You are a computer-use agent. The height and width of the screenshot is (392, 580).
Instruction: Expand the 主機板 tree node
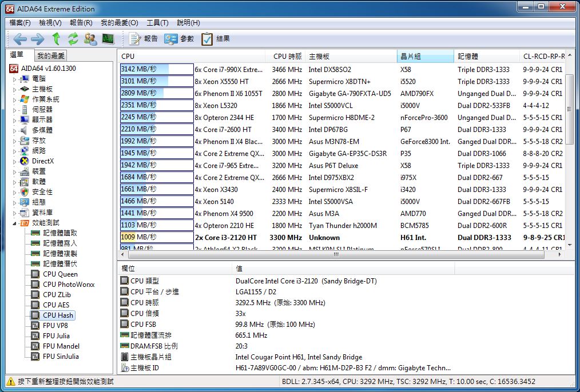(15, 89)
